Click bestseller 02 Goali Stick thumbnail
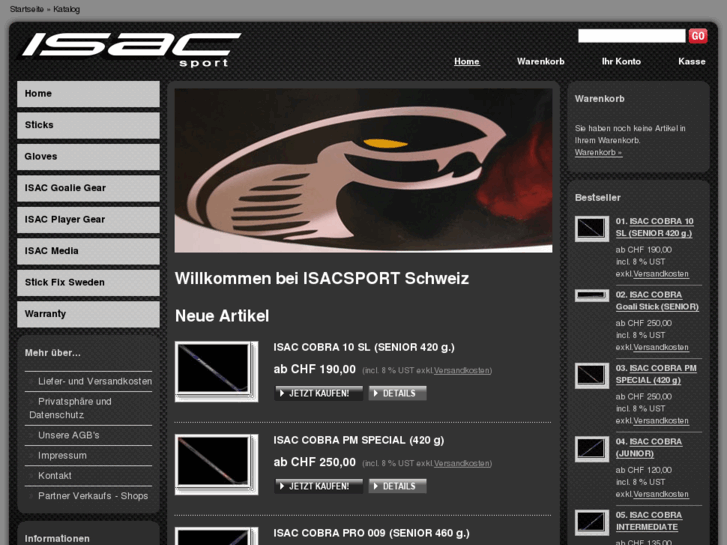 (592, 295)
